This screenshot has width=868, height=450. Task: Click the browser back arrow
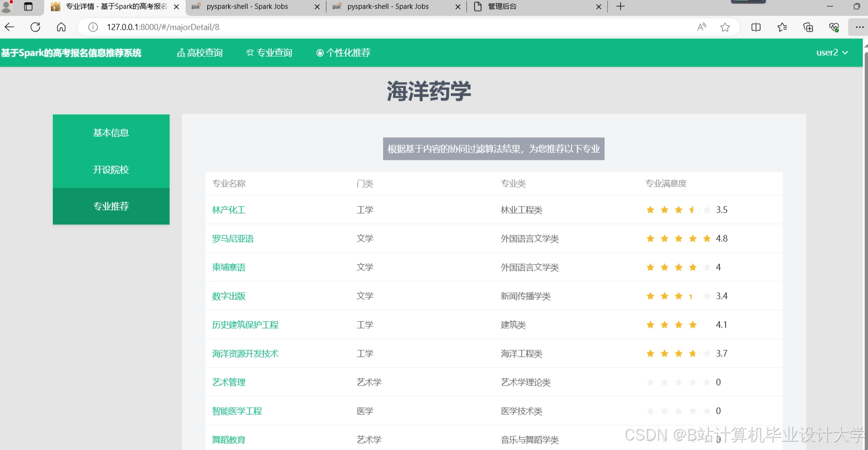(9, 27)
